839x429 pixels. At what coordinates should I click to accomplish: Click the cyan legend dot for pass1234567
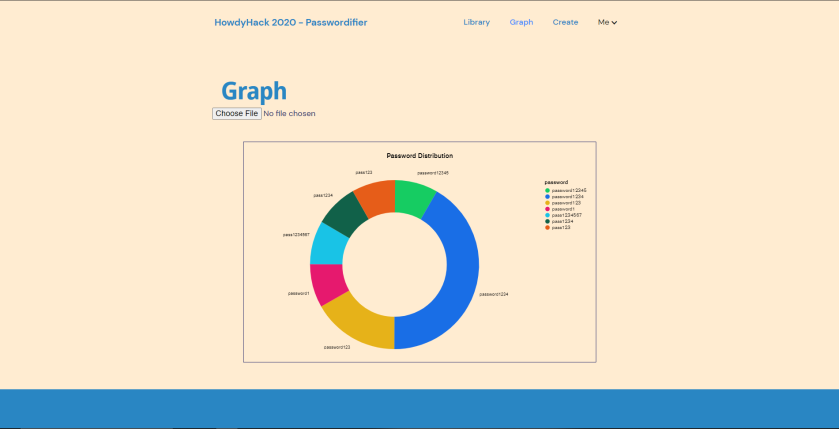tap(547, 215)
